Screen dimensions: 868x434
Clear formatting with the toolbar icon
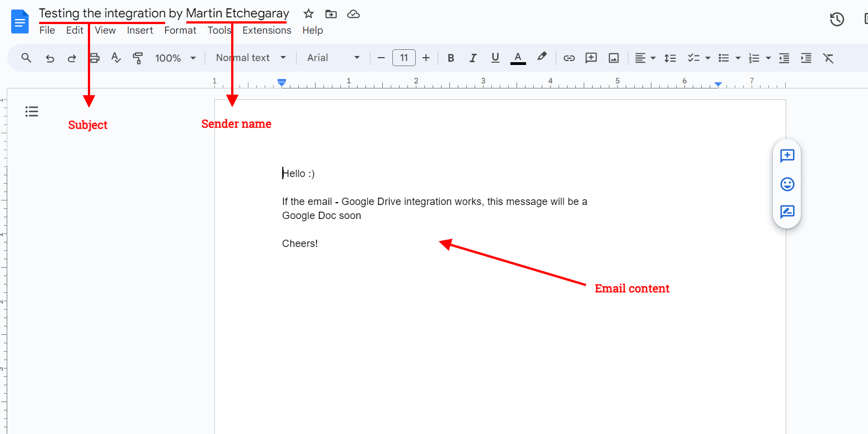click(x=829, y=58)
